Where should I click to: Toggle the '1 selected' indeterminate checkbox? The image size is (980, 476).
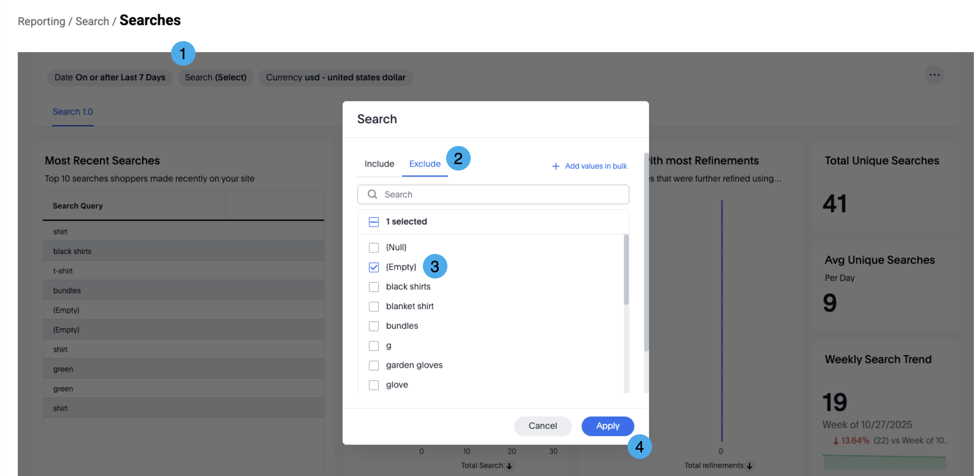pos(374,222)
